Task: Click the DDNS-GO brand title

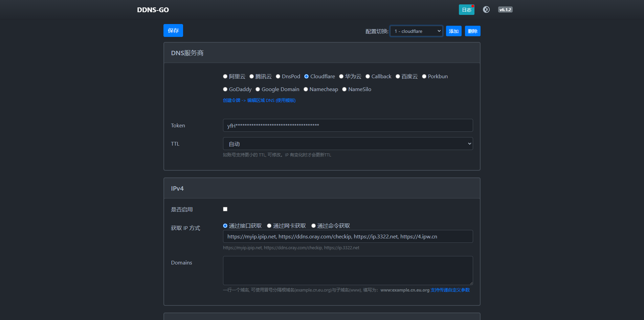Action: [153, 10]
